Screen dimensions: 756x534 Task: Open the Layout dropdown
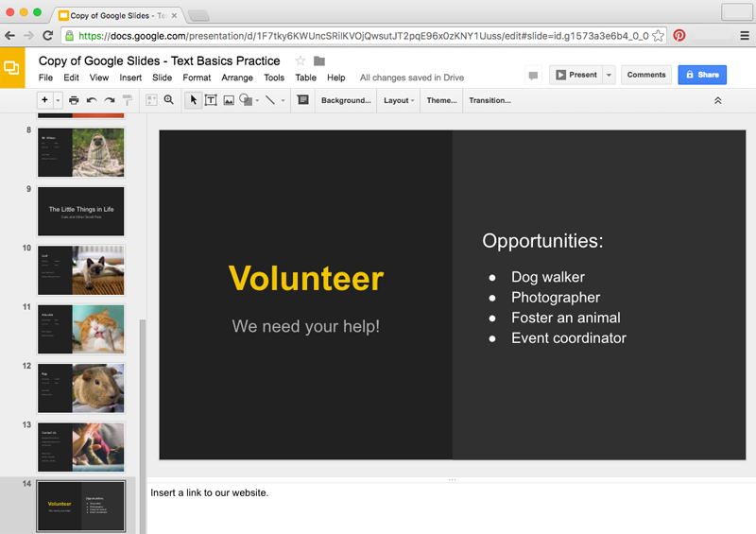coord(399,100)
